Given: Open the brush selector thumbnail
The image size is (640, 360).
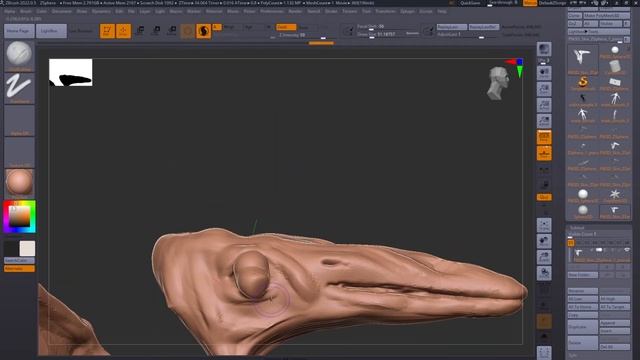Looking at the screenshot, I should (19, 55).
